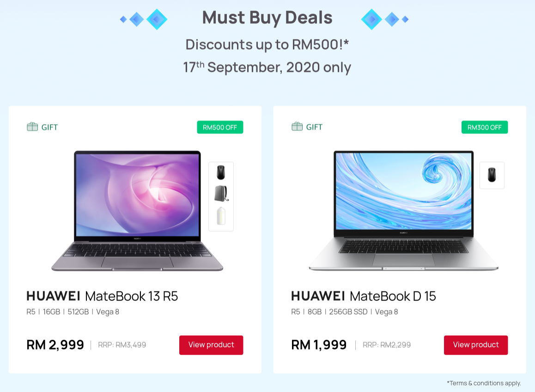Select the backpack gift thumbnail
This screenshot has height=392, width=535.
point(221,194)
